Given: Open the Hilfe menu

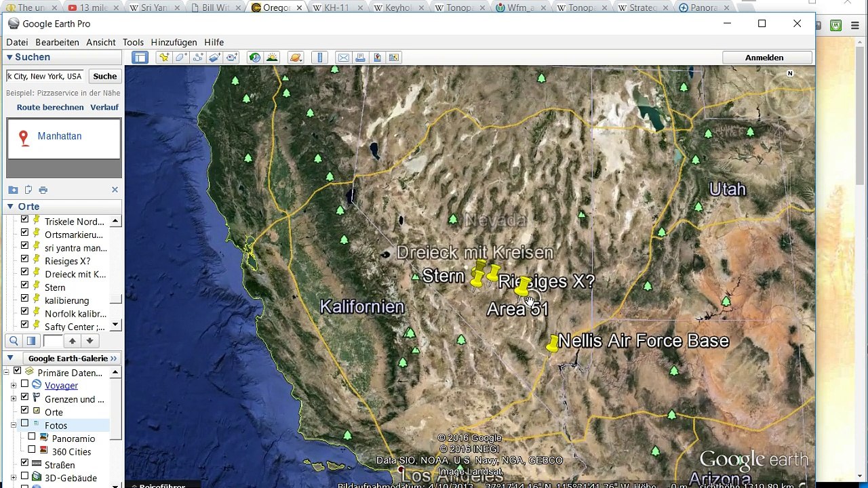Looking at the screenshot, I should click(214, 42).
